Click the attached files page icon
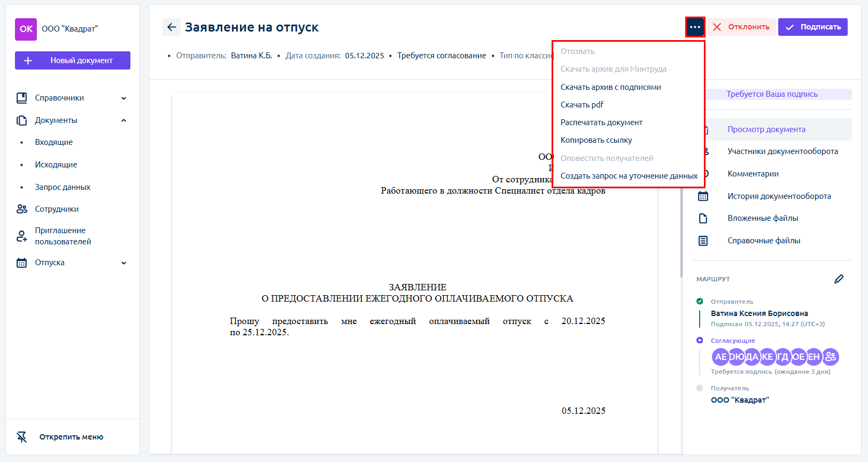The image size is (868, 462). click(x=703, y=218)
